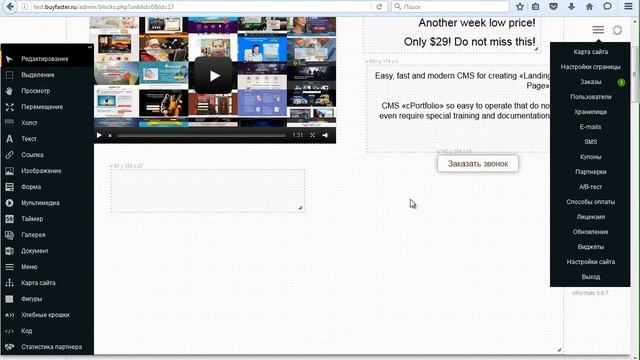Pick the Фигуры shapes tool icon
The image size is (640, 360).
pos(9,299)
